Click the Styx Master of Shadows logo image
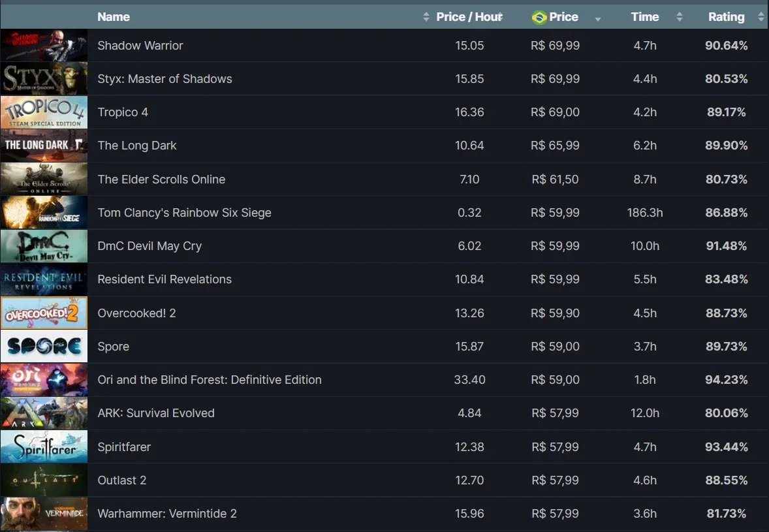The height and width of the screenshot is (532, 769). 44,78
